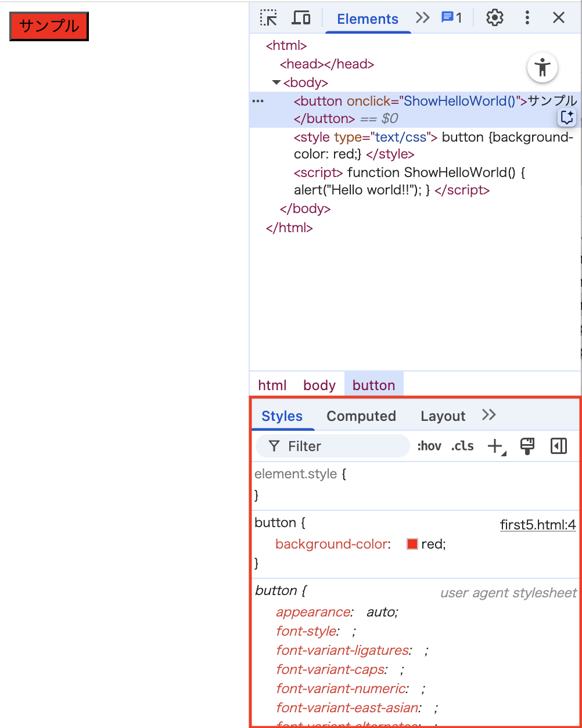Screen dimensions: 582x728
Task: Toggle element state with :hov button
Action: 429,446
